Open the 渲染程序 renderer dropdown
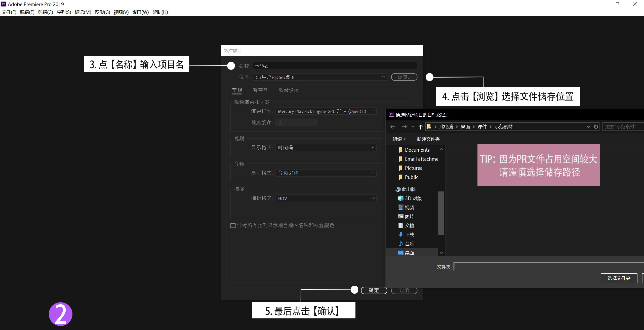The width and height of the screenshot is (644, 330). 326,111
